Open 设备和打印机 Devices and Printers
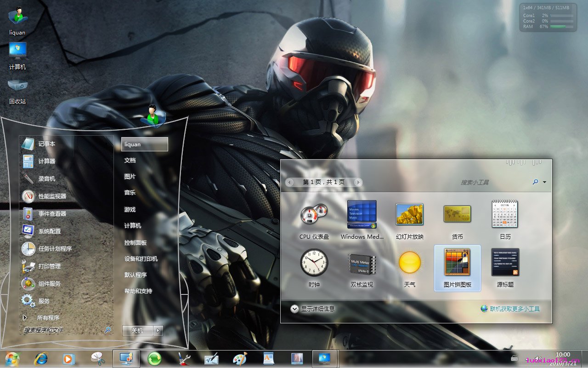 click(141, 259)
